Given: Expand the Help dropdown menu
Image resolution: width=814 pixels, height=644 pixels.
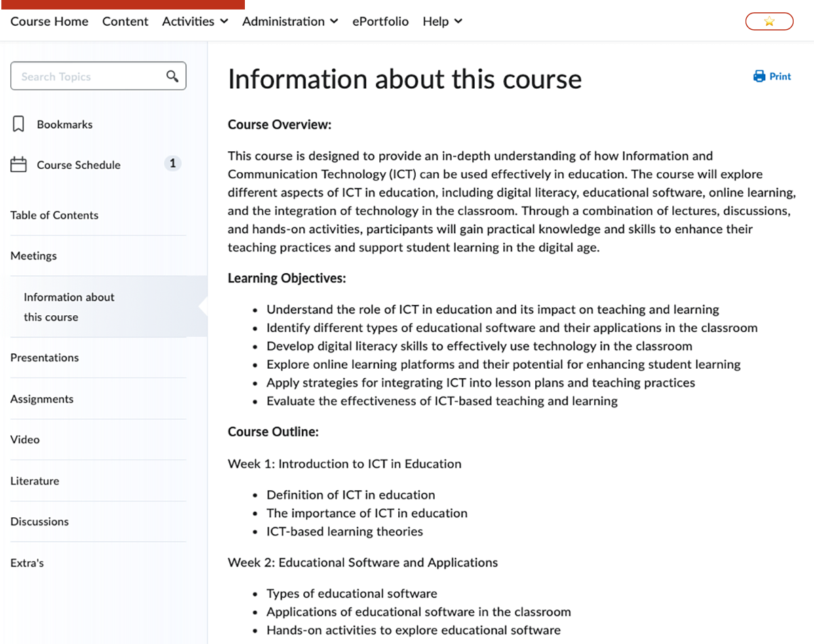Looking at the screenshot, I should click(x=442, y=22).
